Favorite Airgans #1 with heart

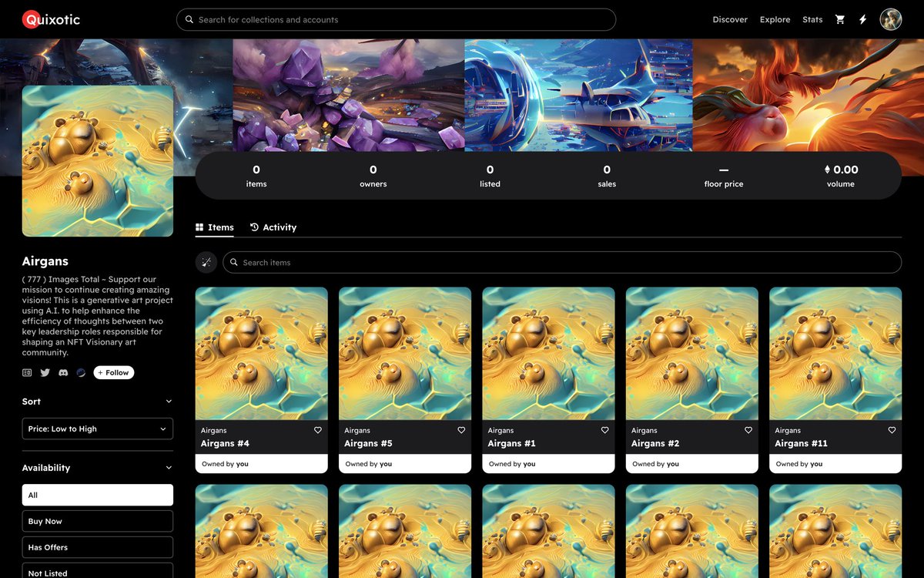[605, 430]
